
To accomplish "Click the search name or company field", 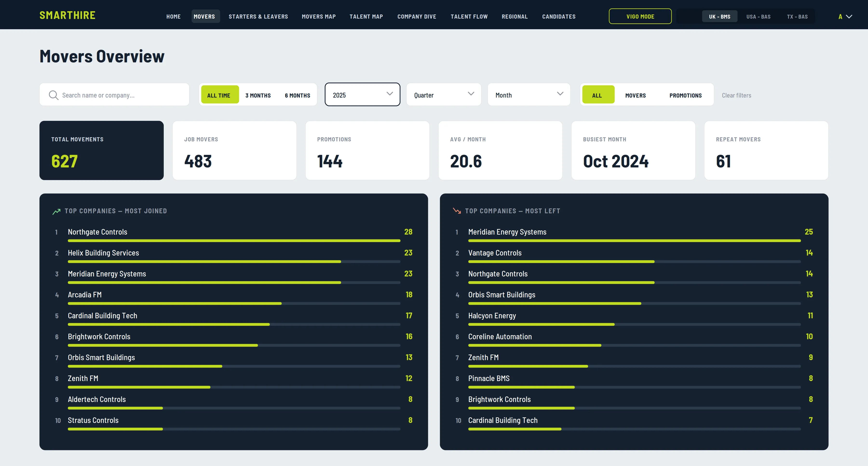I will (x=115, y=95).
